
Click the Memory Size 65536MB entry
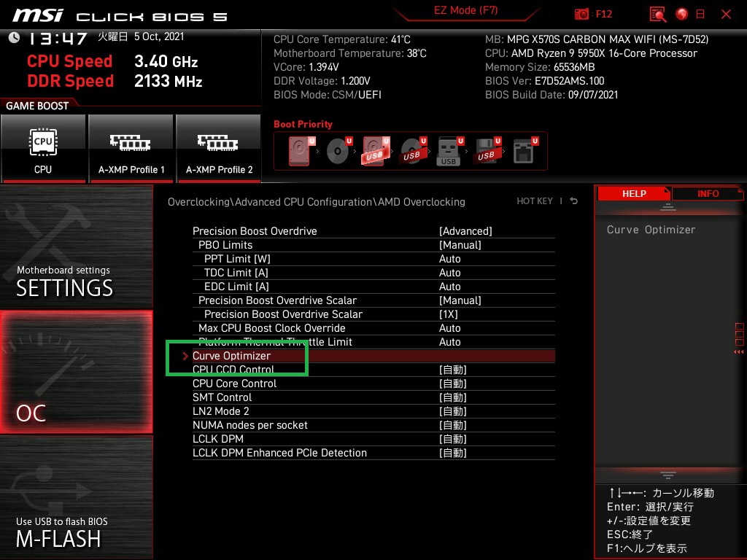click(x=540, y=67)
